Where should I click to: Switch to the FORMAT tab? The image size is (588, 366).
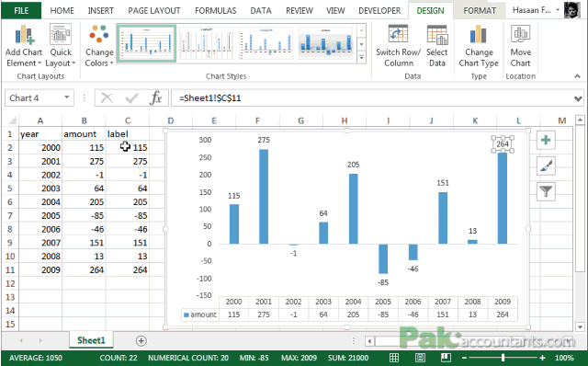point(480,10)
